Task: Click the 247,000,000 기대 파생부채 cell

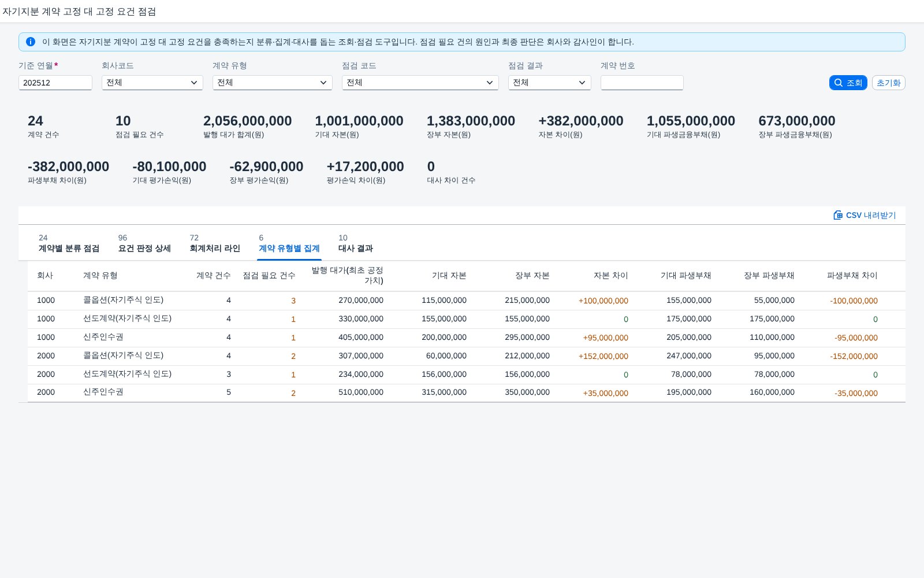Action: tap(689, 356)
